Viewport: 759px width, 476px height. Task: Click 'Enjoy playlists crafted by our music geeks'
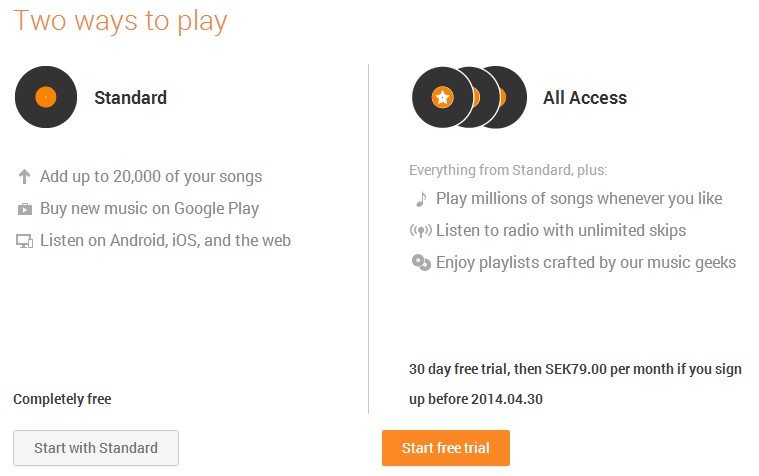point(586,263)
